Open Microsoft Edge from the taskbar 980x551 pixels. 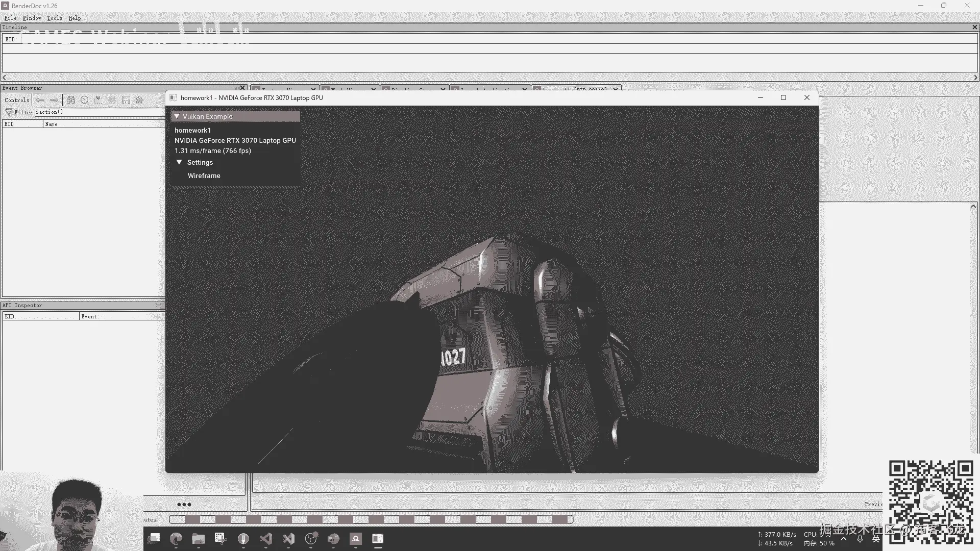pos(176,539)
